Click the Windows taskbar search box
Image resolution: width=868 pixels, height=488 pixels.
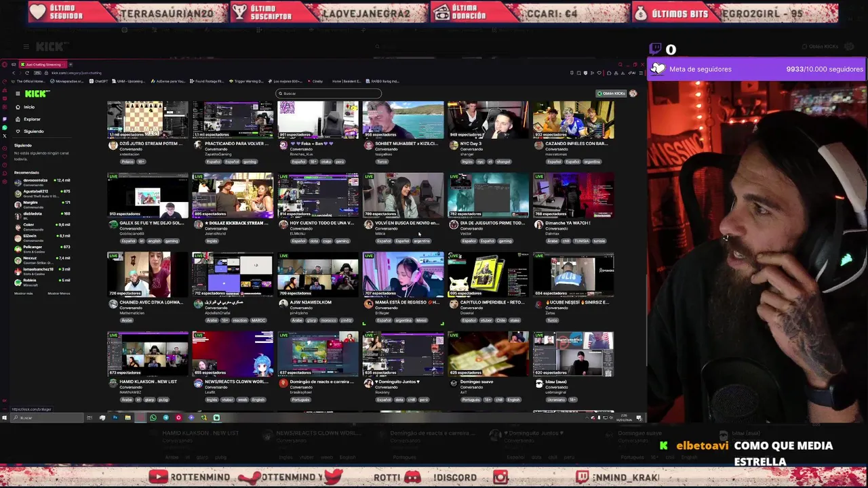pyautogui.click(x=47, y=418)
